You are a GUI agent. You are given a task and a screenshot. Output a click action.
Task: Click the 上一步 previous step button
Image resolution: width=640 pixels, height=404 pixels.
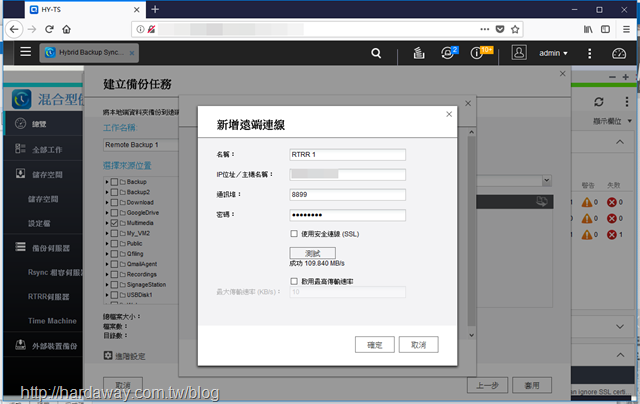point(487,385)
